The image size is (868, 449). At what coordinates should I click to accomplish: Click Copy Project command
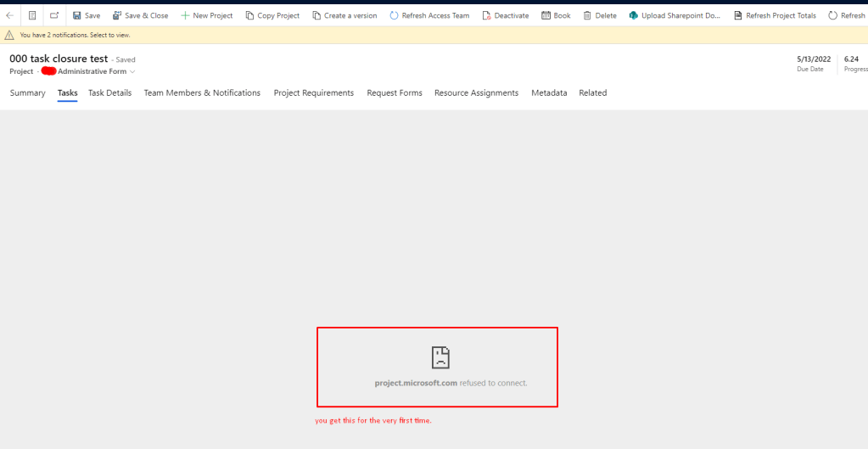pos(272,15)
